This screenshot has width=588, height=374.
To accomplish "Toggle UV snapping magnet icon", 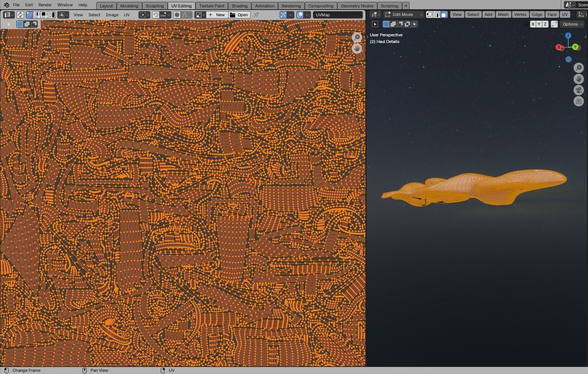I will [156, 15].
